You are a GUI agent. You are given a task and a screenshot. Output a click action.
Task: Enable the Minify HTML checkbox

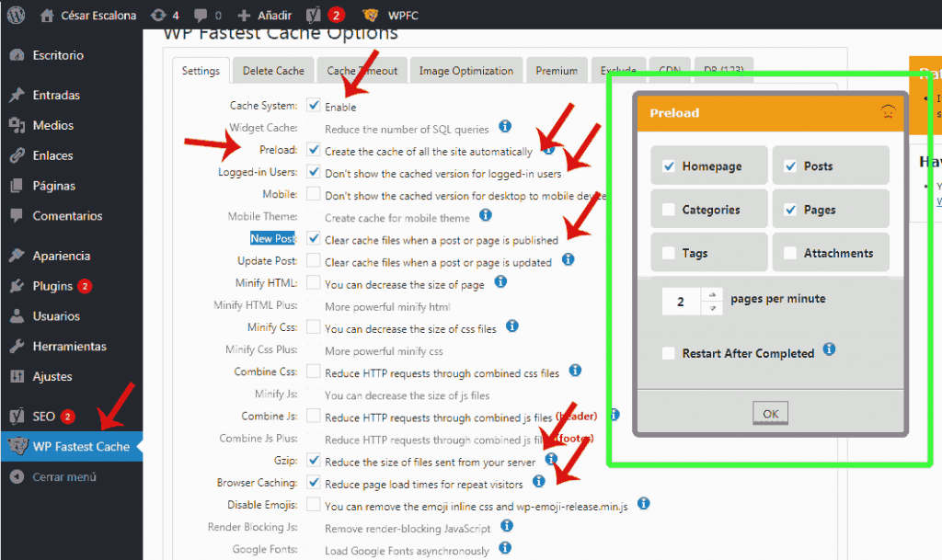point(313,282)
